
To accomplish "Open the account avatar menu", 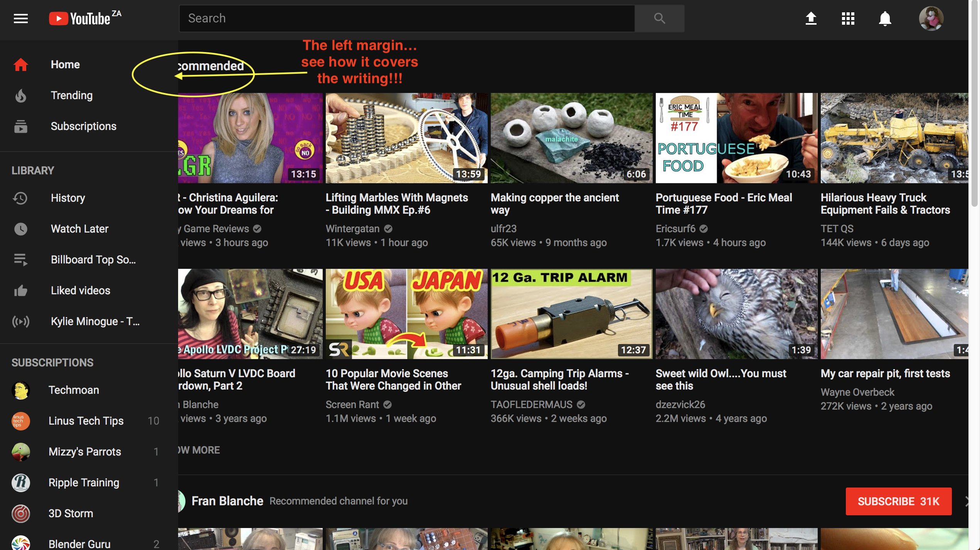I will 931,18.
